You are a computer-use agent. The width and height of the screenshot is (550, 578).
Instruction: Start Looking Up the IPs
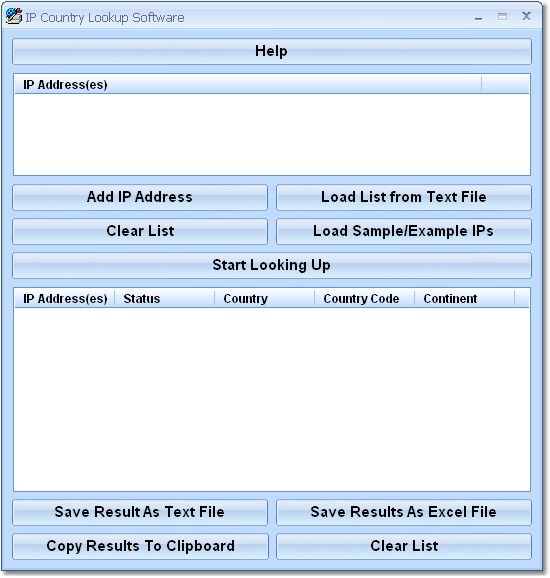coord(272,265)
